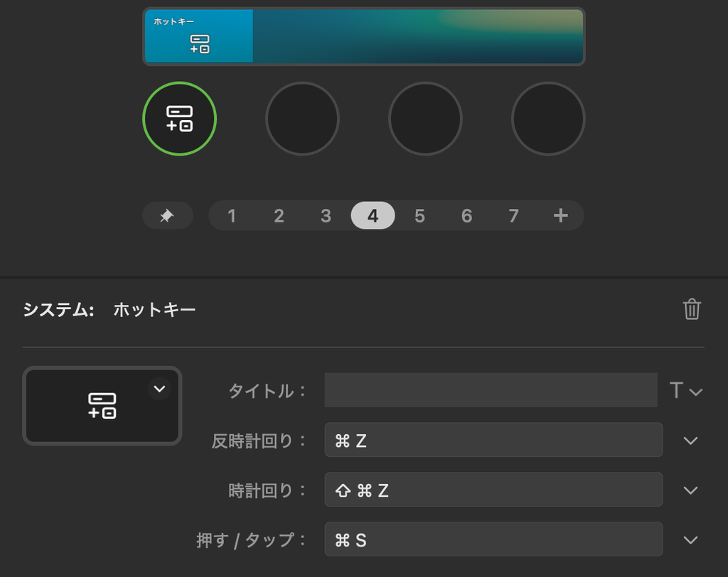
Task: Toggle the pin page button
Action: 168,215
